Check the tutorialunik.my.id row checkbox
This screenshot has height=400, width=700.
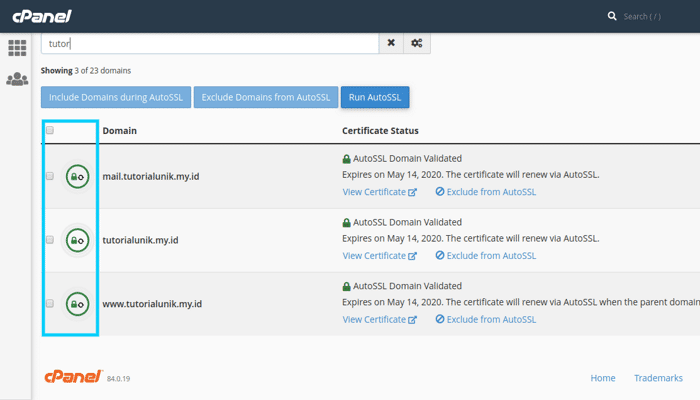50,240
